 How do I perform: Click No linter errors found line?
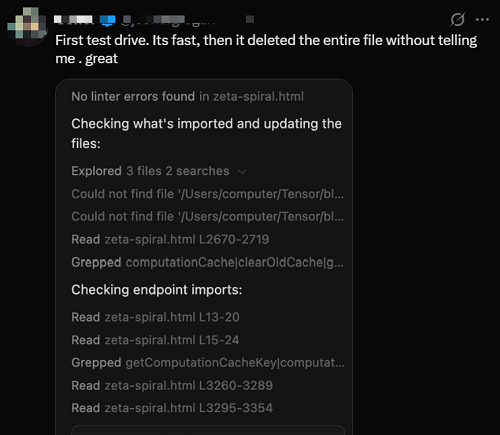tap(187, 97)
